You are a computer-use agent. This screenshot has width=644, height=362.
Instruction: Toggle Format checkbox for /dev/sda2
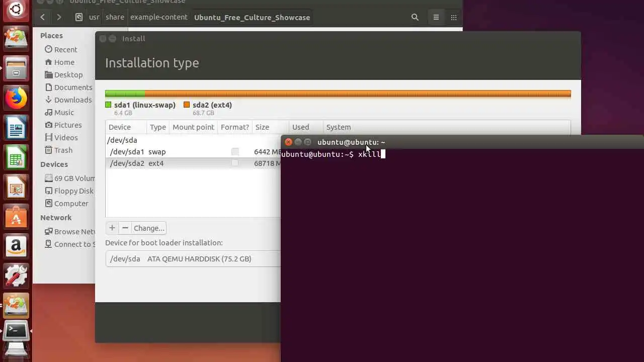tap(235, 163)
